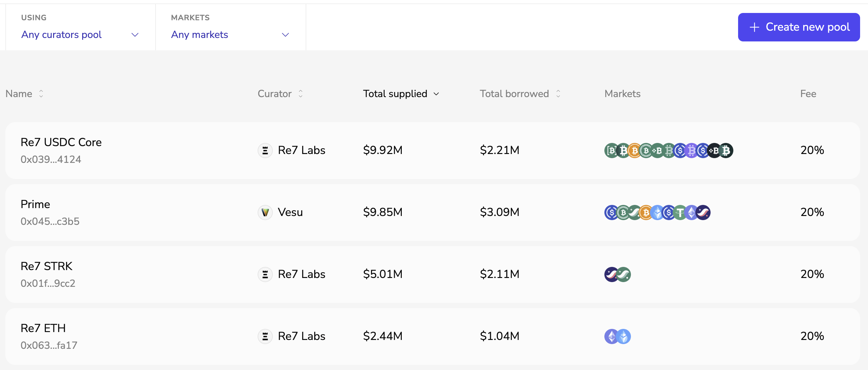Click the purple Ethereum icon in the Prime row
The image size is (868, 370).
tap(691, 212)
